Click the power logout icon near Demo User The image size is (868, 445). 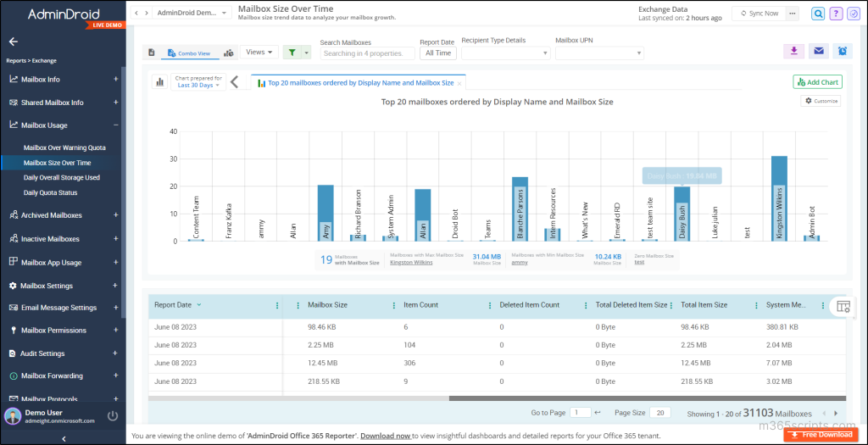point(113,415)
